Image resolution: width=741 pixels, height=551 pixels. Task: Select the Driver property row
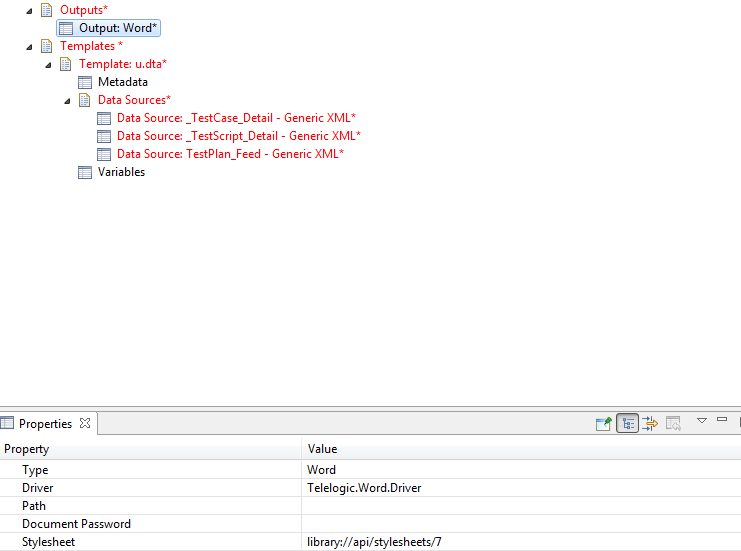tap(370, 488)
